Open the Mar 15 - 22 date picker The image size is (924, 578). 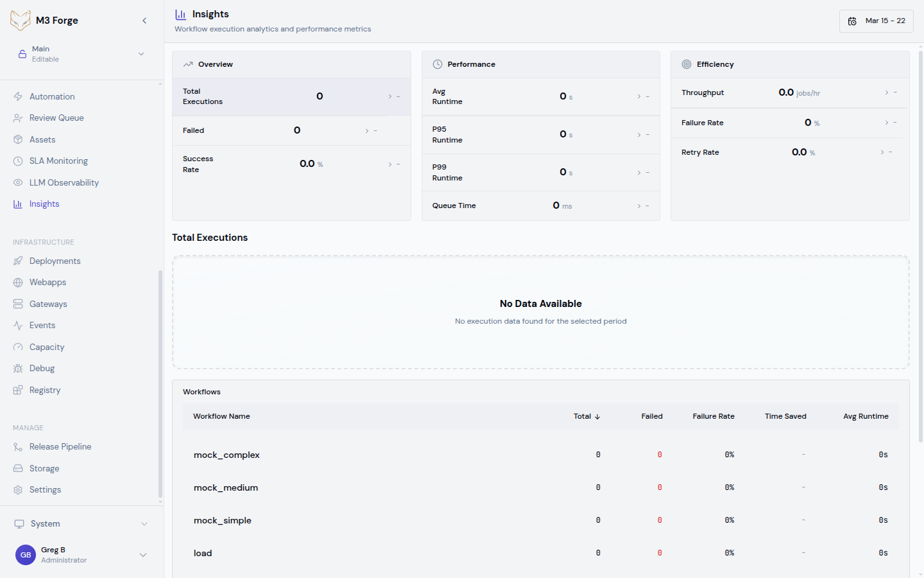876,21
